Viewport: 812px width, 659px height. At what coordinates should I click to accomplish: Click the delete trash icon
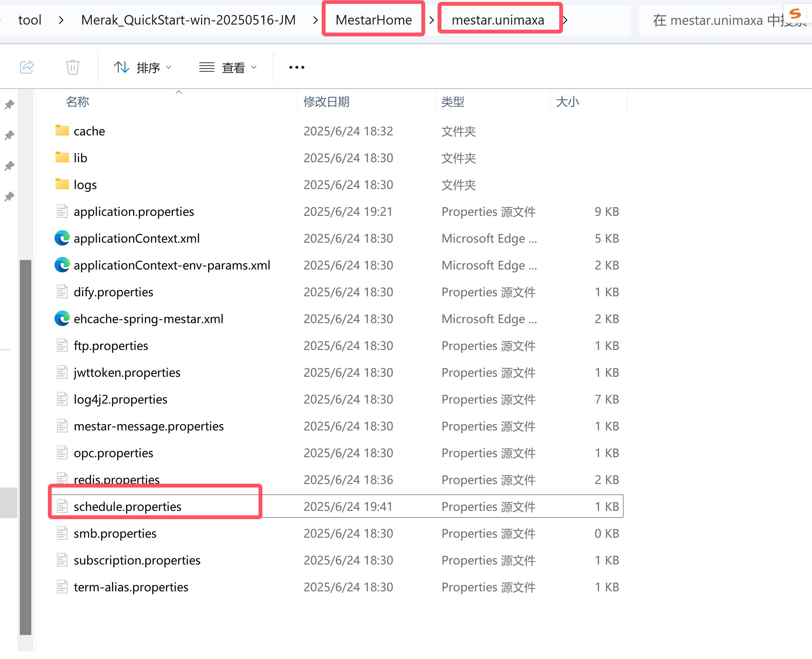(72, 67)
